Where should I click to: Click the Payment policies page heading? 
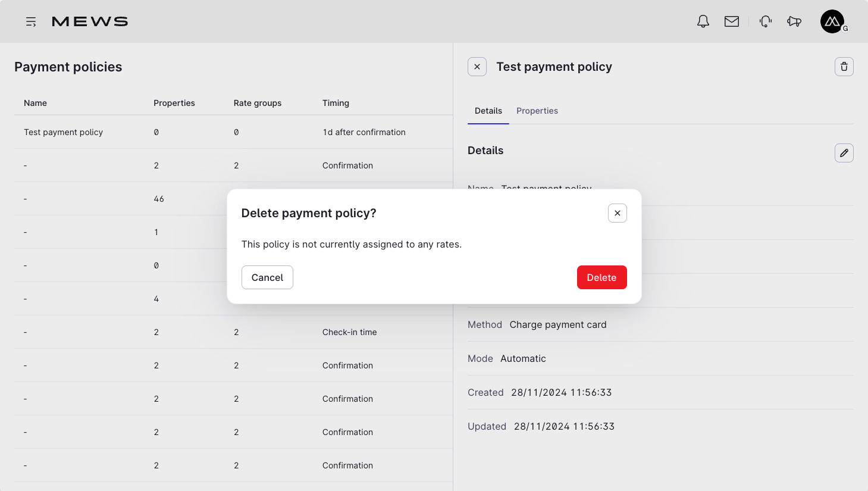[68, 67]
